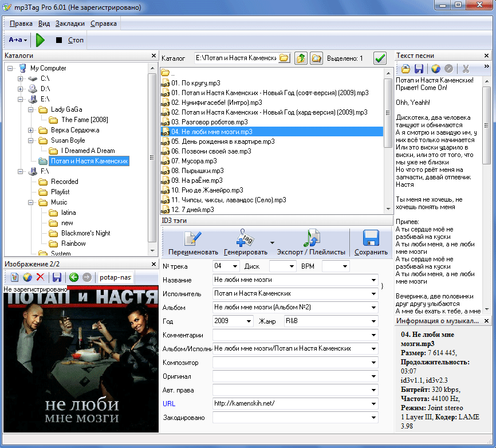
Task: Select file 10. Рио де Жанейро.mp3
Action: 207,190
